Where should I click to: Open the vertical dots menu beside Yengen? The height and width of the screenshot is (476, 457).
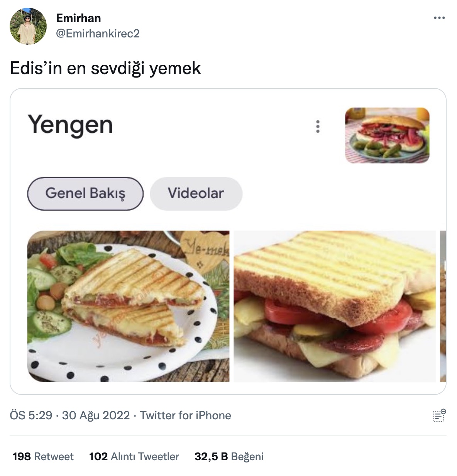pos(318,127)
